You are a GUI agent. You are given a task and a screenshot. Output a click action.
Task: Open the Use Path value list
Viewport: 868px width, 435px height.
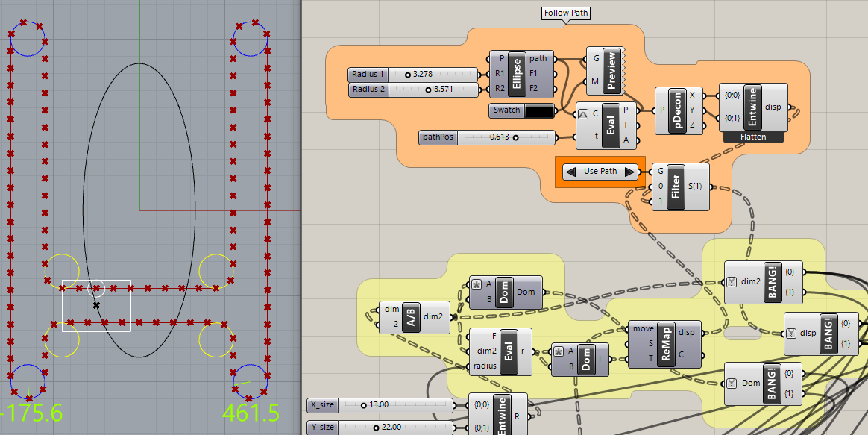600,171
